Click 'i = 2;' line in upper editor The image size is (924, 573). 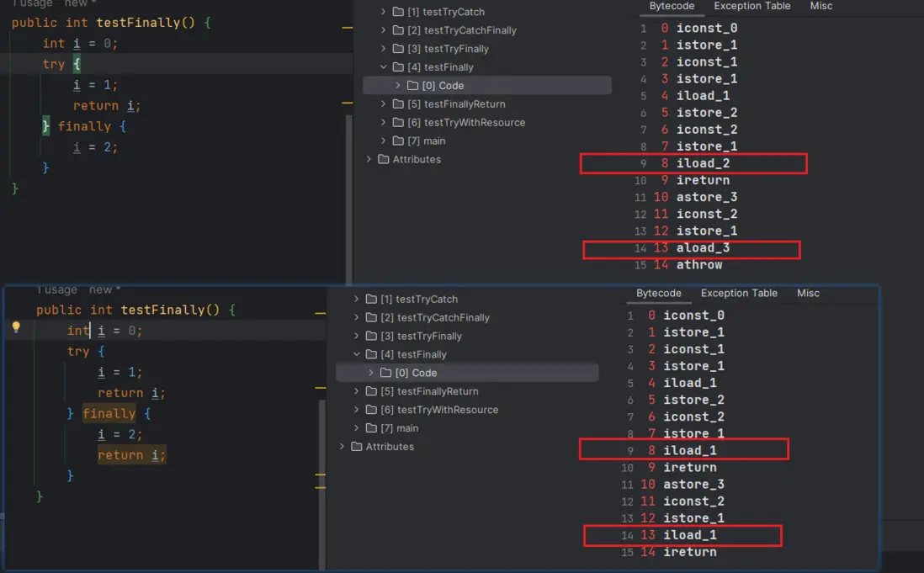(x=95, y=147)
